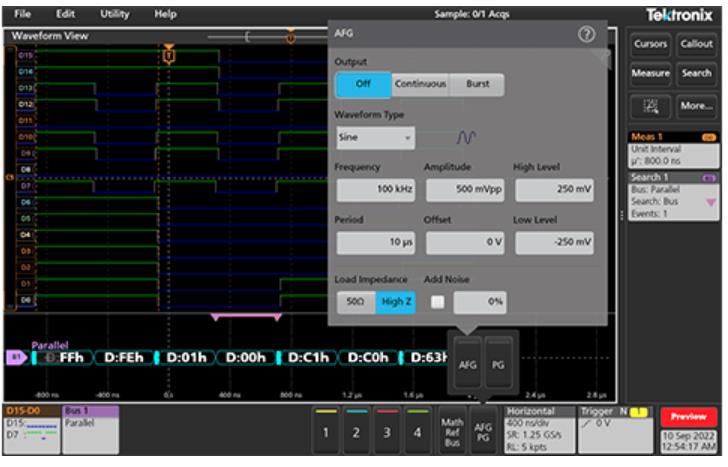Add channel 3 with the red button
Screen dimensions: 728x467
click(x=386, y=430)
